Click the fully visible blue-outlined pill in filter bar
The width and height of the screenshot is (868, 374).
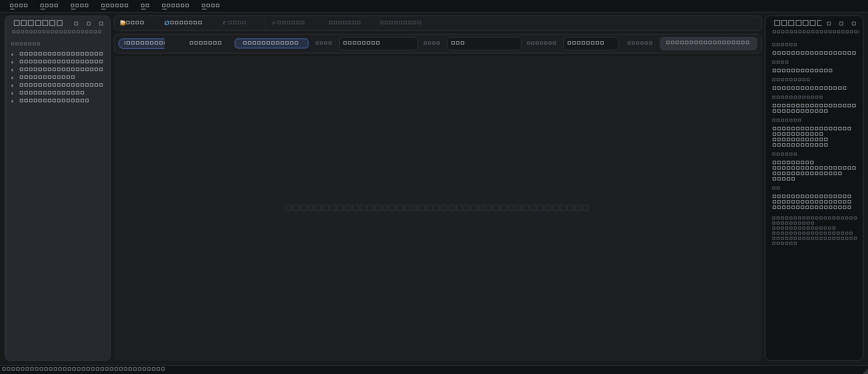[271, 43]
